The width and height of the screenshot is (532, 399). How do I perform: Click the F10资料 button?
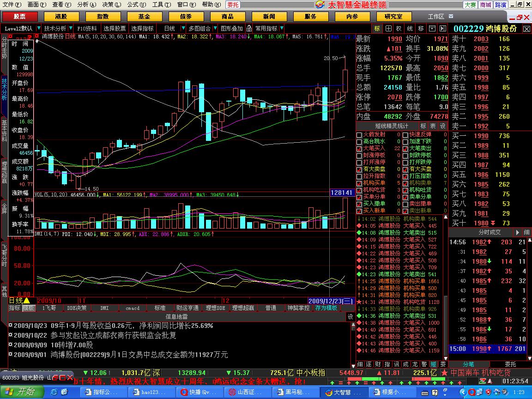tap(87, 29)
